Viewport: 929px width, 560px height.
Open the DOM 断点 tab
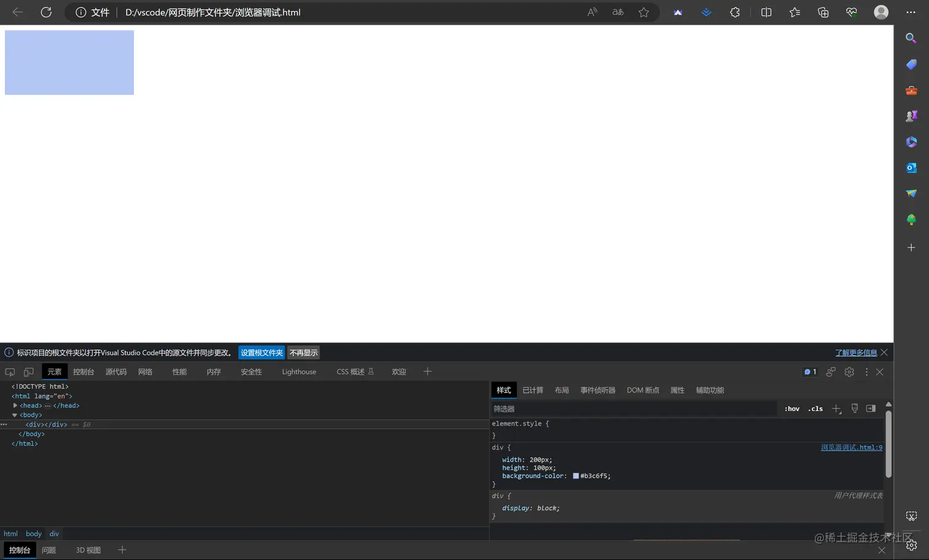click(643, 391)
